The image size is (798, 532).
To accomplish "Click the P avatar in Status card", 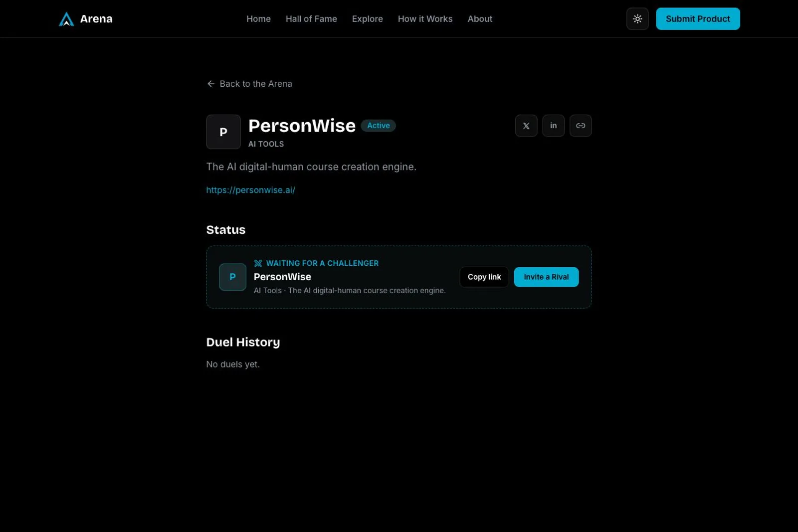I will click(232, 277).
